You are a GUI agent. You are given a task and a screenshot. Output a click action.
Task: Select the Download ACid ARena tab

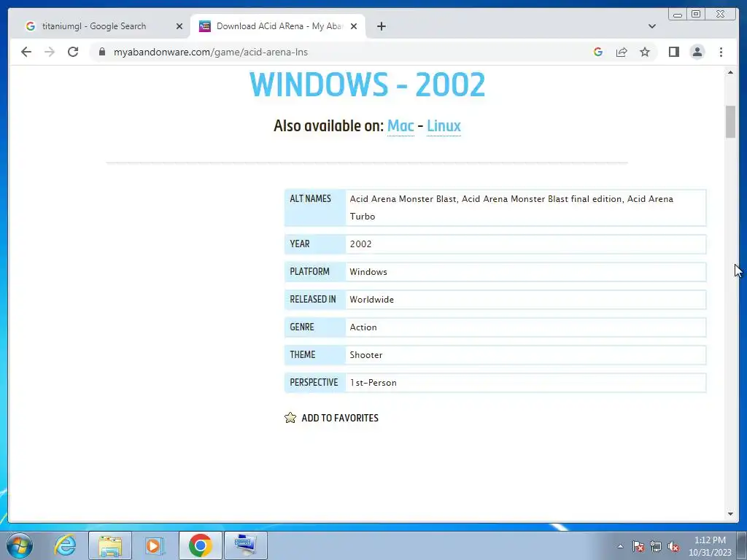(279, 26)
